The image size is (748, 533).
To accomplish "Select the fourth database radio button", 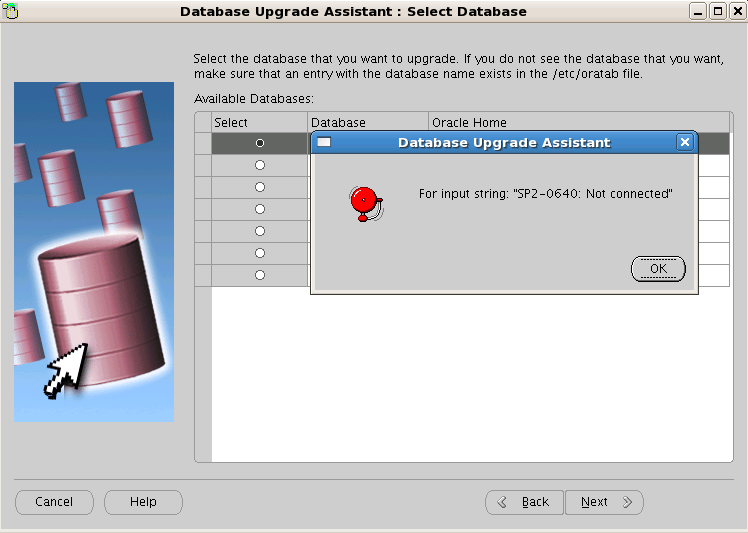I will point(260,209).
